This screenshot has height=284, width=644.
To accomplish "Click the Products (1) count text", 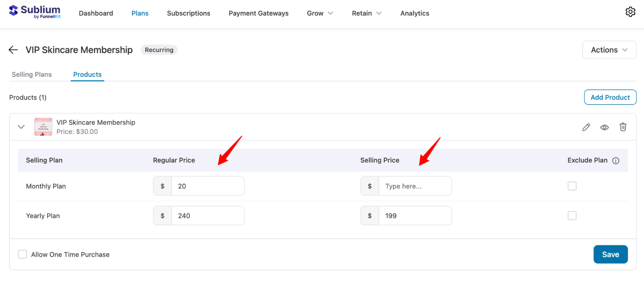I will pyautogui.click(x=28, y=97).
